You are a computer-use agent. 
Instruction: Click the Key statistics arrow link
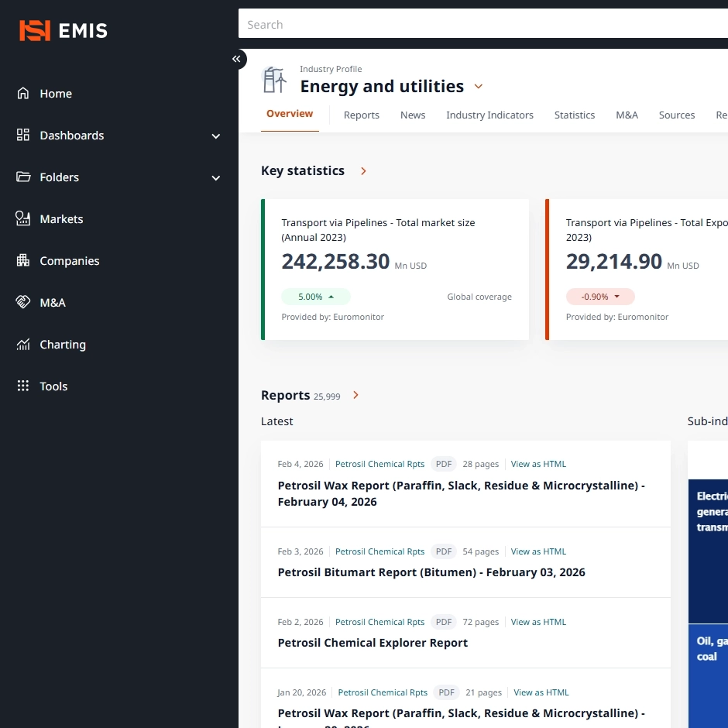[x=363, y=171]
